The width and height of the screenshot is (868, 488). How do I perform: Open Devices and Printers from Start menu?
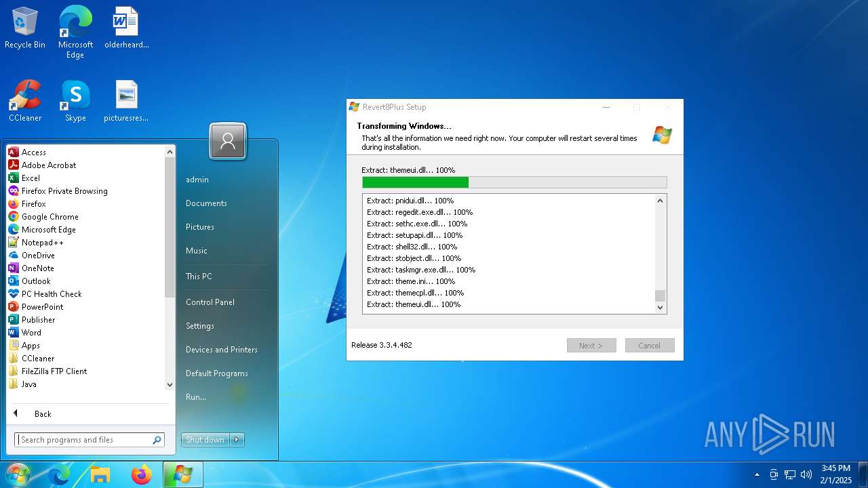tap(222, 350)
